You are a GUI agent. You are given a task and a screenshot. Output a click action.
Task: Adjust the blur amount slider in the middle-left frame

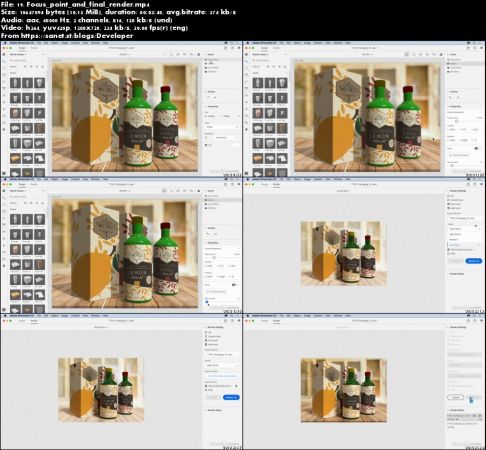click(x=207, y=302)
